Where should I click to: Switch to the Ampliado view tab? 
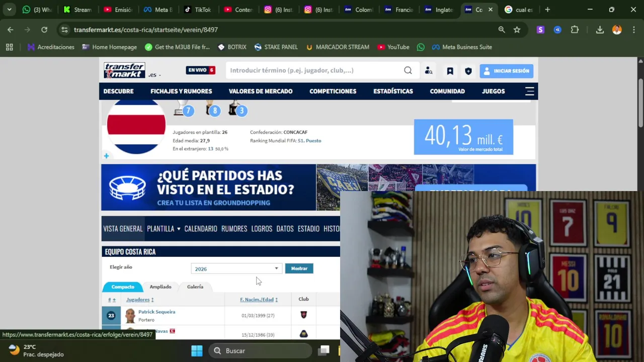coord(160,287)
